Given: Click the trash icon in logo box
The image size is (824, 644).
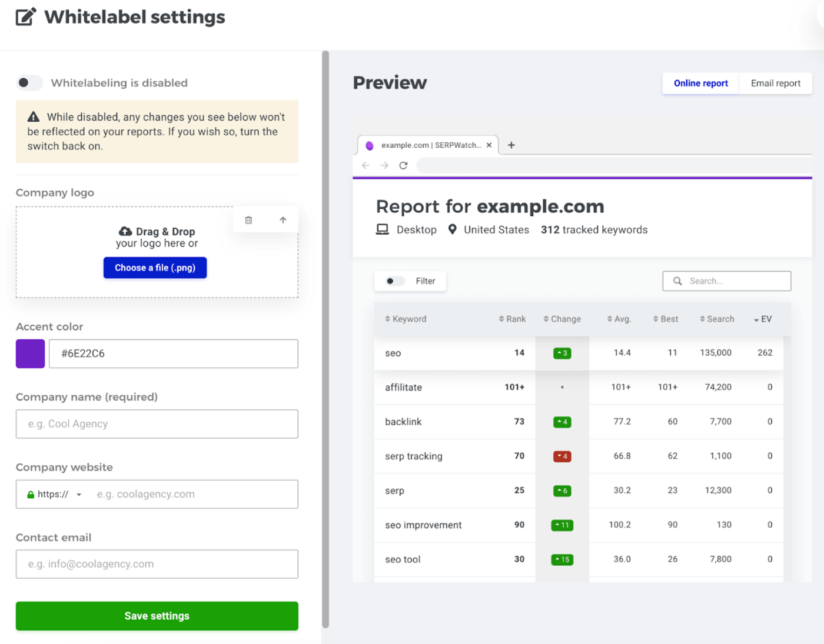Looking at the screenshot, I should [x=248, y=220].
